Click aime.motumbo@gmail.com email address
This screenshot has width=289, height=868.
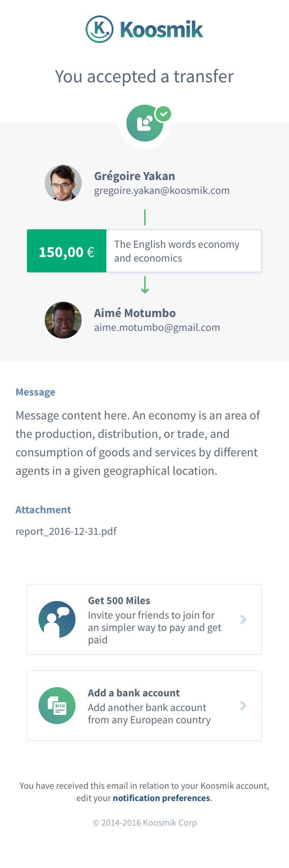[157, 327]
